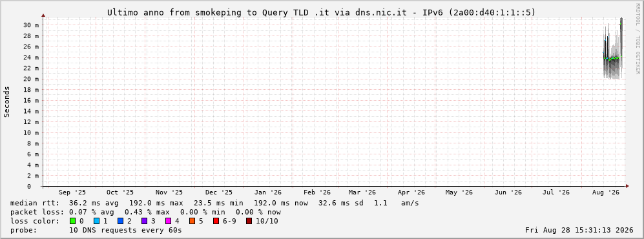The width and height of the screenshot is (644, 239).
Task: Click the graph title text
Action: [x=322, y=12]
